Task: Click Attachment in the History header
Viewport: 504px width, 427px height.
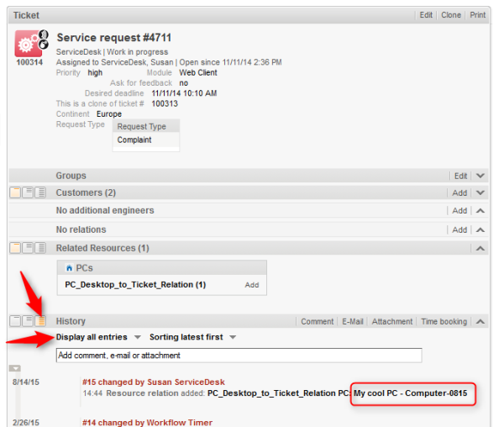Action: (392, 322)
